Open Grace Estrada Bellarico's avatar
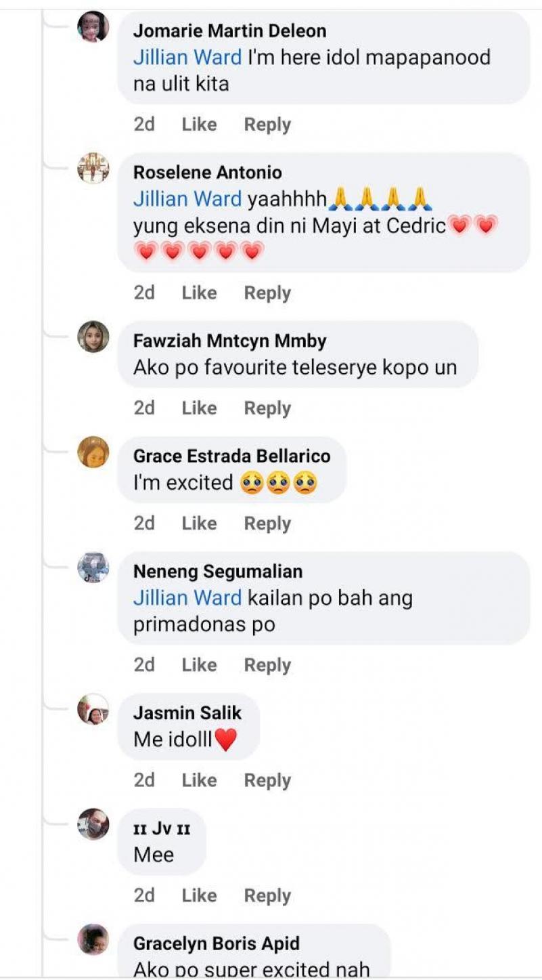The width and height of the screenshot is (542, 980). tap(93, 452)
